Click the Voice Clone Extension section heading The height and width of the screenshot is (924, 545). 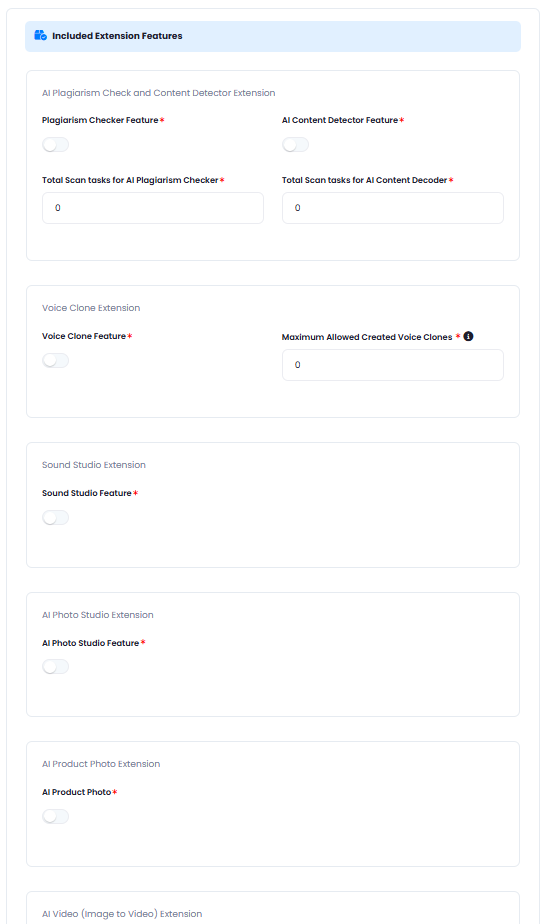(x=91, y=308)
